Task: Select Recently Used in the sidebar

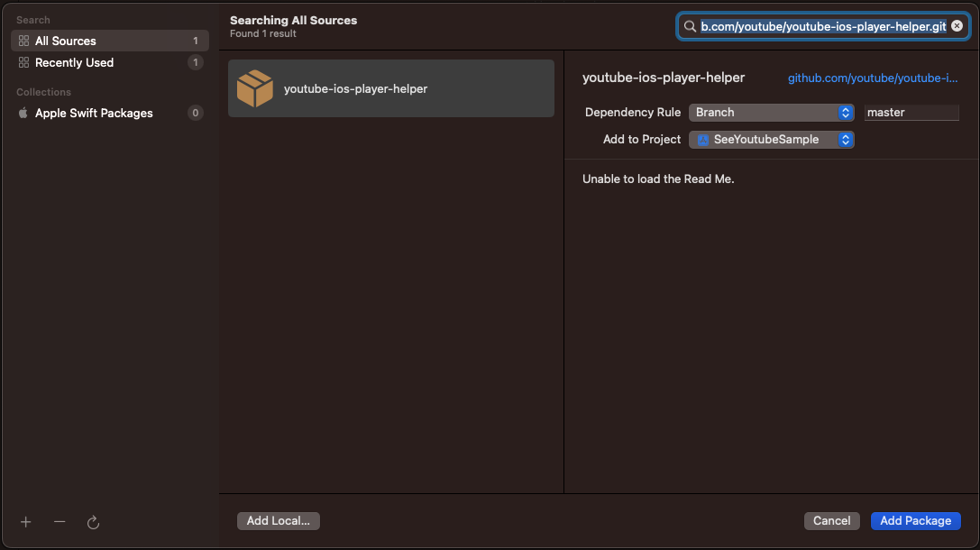Action: [110, 62]
